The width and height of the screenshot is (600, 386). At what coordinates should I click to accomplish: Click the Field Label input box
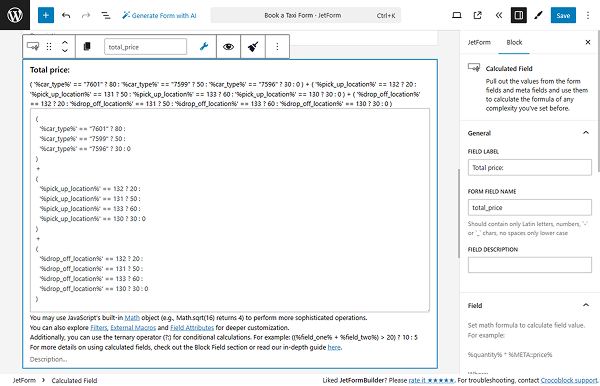tap(530, 168)
